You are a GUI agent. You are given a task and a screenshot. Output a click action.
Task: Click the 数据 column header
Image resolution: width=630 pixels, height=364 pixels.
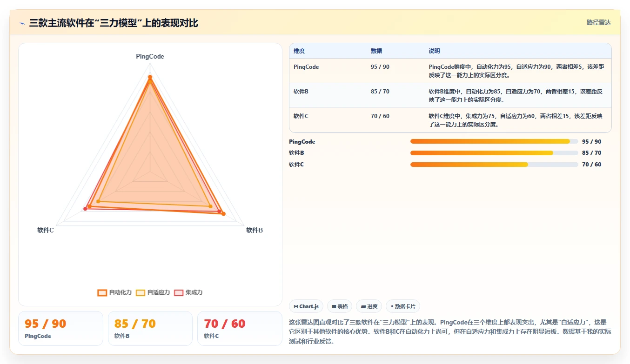point(376,51)
